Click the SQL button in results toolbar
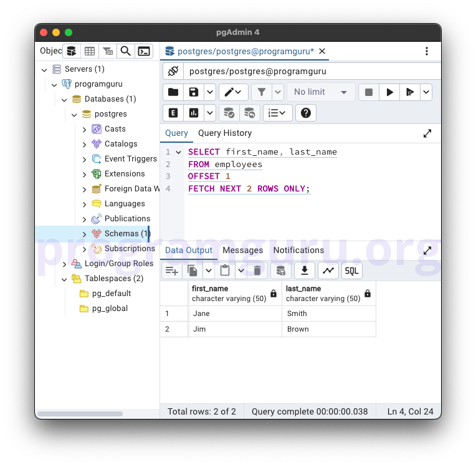476x465 pixels. click(x=352, y=271)
